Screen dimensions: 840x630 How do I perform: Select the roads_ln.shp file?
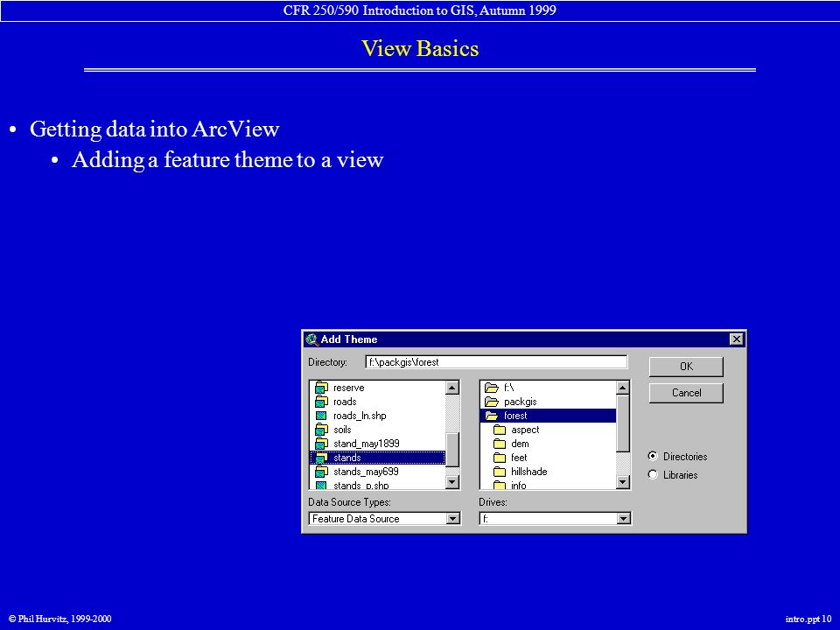(x=377, y=415)
